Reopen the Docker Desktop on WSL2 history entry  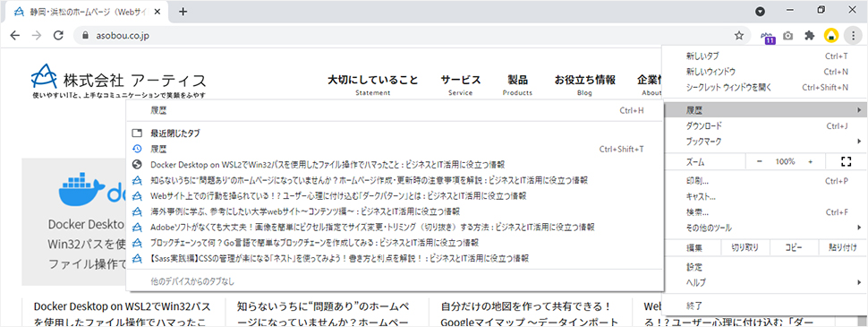(x=395, y=165)
